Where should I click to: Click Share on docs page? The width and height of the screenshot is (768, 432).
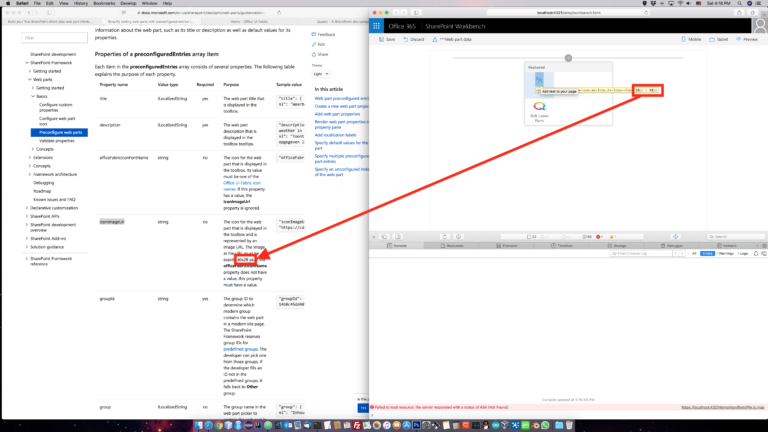coord(320,54)
